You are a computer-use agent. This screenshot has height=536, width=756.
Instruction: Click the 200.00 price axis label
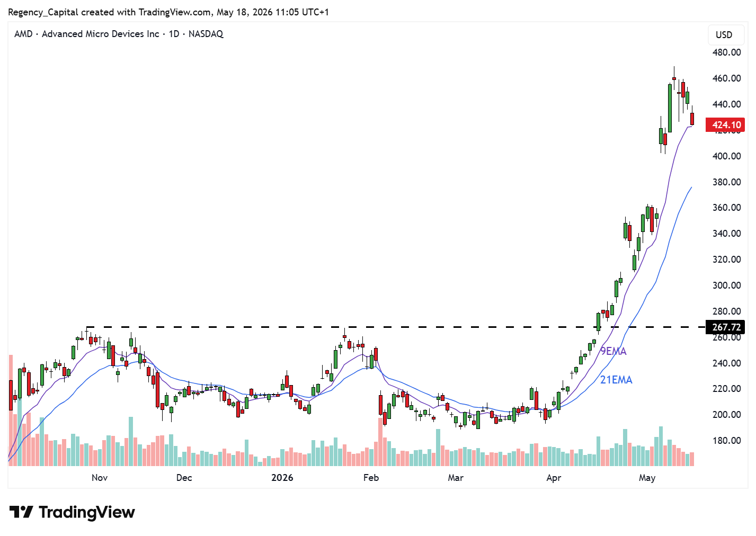point(726,415)
